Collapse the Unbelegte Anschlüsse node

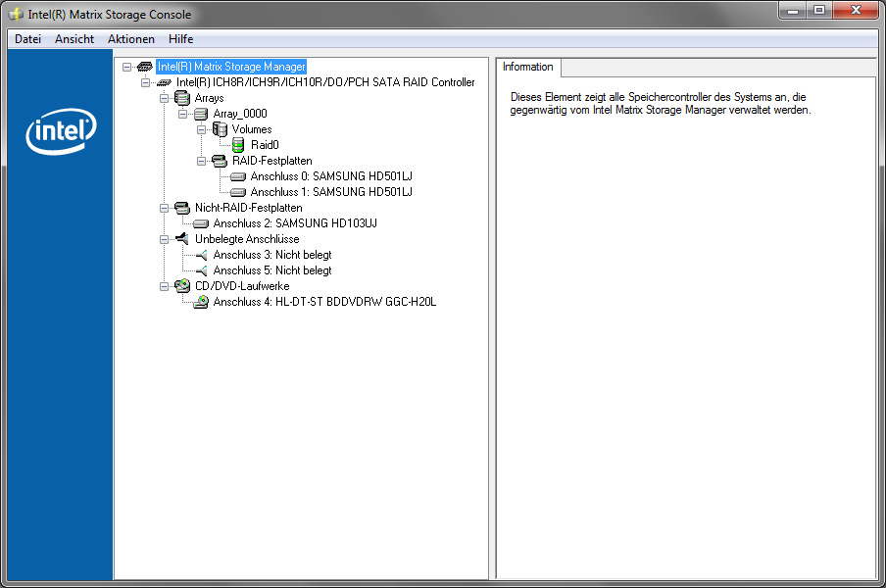(164, 239)
